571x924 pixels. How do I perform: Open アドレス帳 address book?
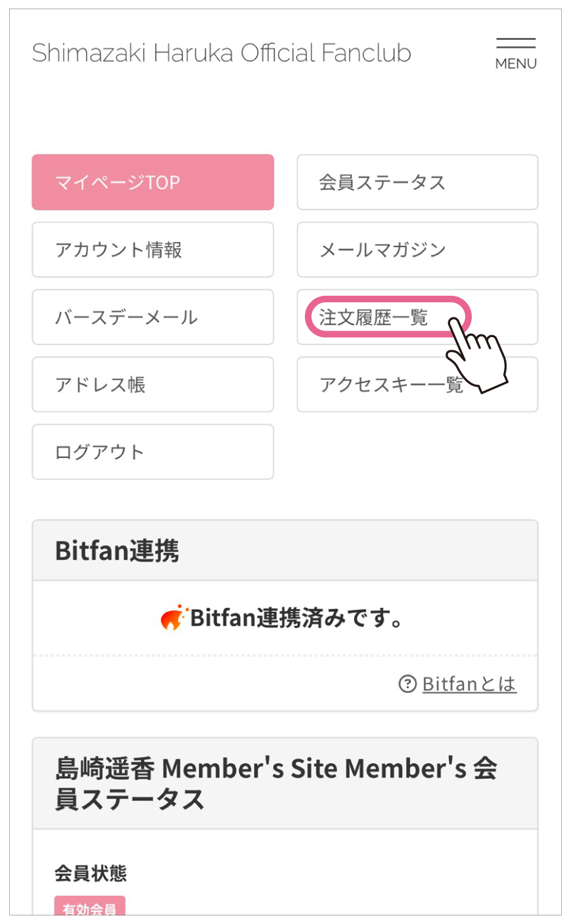(x=152, y=384)
